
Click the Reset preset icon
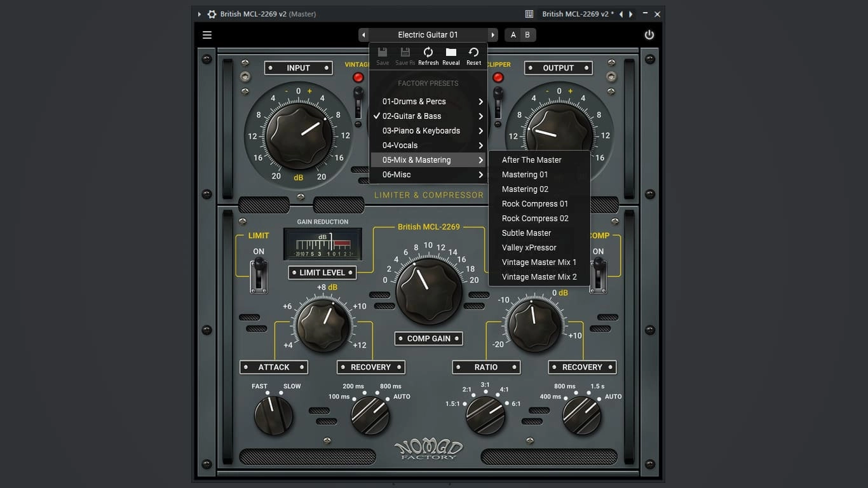coord(474,56)
